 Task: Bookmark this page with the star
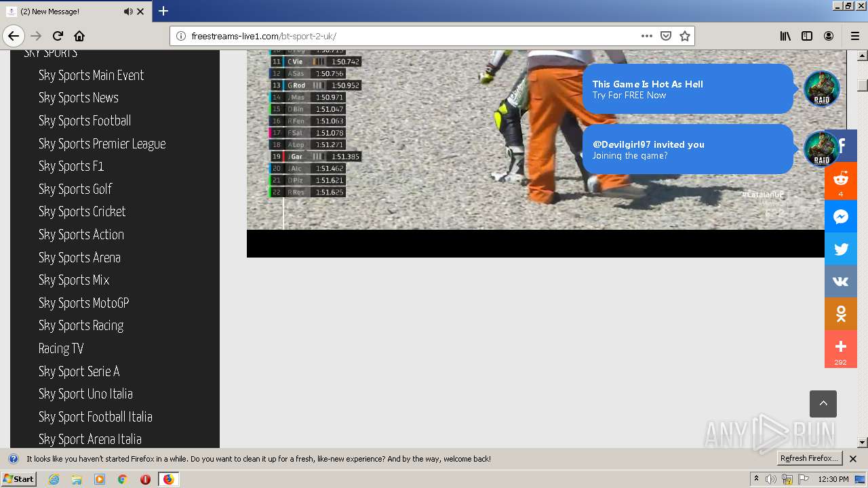coord(685,36)
